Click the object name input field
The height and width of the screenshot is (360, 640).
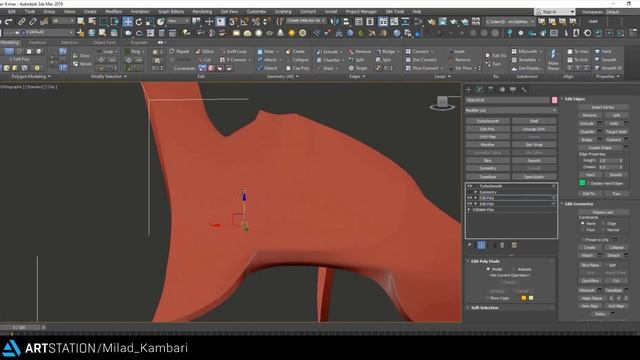click(x=507, y=100)
